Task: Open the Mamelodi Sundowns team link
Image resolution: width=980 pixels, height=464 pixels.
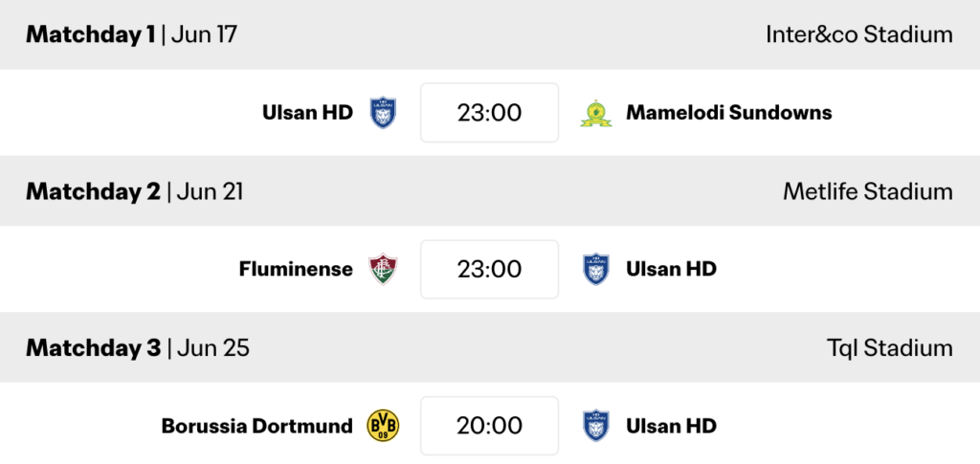Action: coord(728,113)
